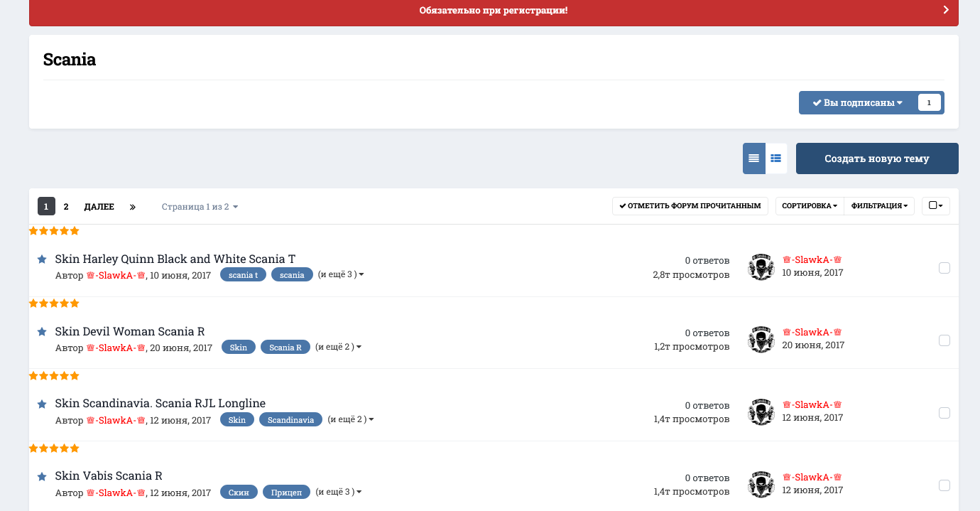Click star icon beside Harley Quinn topic
The image size is (980, 511).
coord(42,259)
